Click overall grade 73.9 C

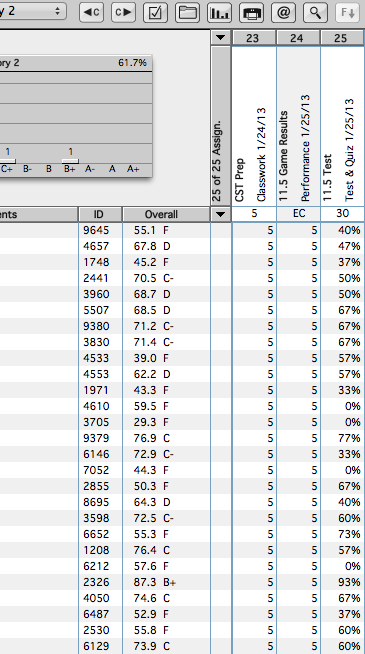152,646
